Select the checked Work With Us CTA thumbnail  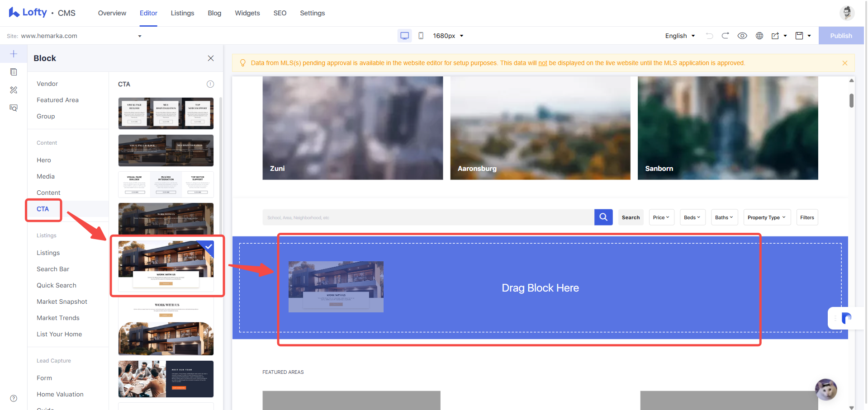166,266
